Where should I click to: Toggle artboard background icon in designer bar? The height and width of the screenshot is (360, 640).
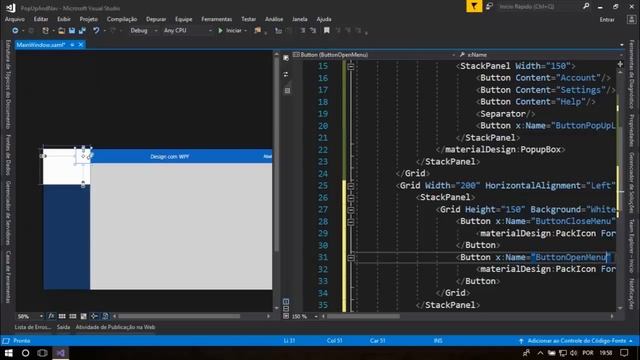pyautogui.click(x=83, y=316)
